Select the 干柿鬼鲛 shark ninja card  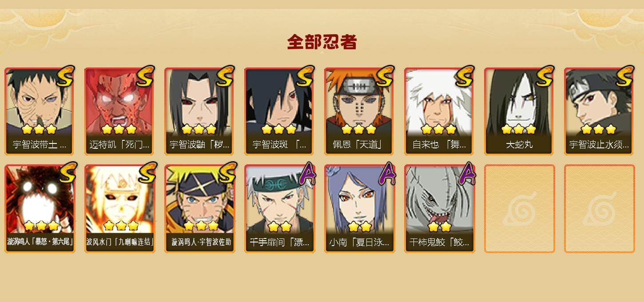click(440, 209)
